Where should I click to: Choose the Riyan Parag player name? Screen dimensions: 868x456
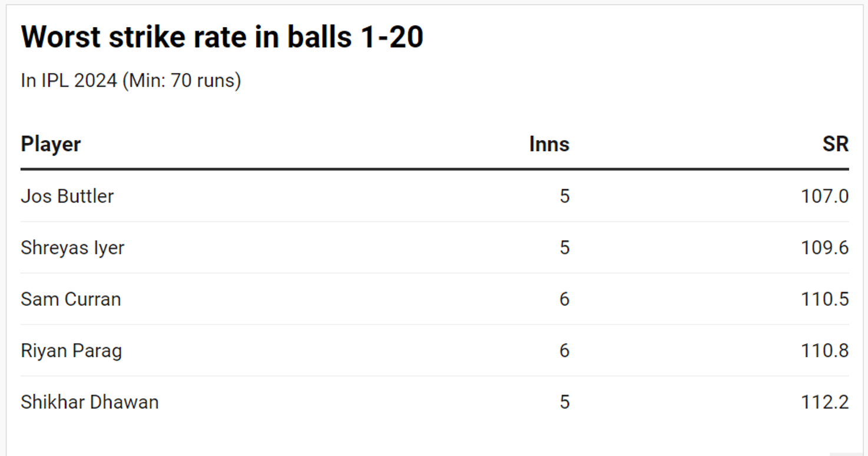click(71, 351)
